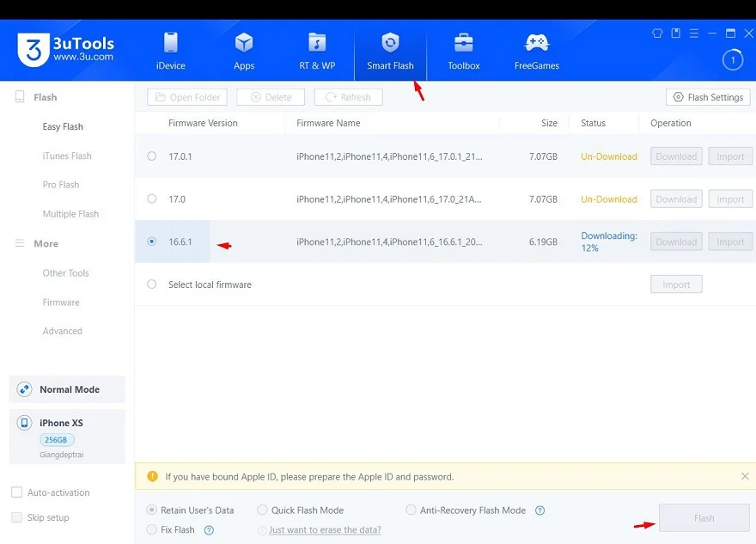The height and width of the screenshot is (544, 756).
Task: Open FreeGames controller icon
Action: pyautogui.click(x=536, y=43)
